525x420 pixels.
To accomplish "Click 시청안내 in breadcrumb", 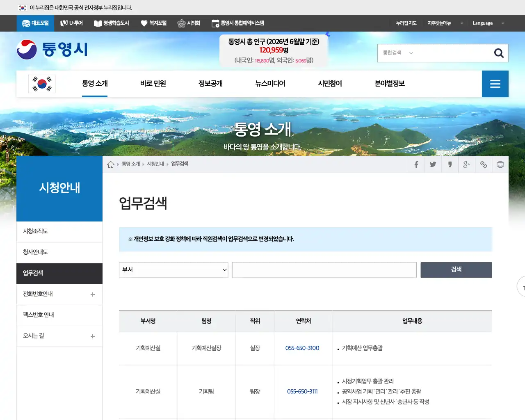I will click(x=155, y=164).
